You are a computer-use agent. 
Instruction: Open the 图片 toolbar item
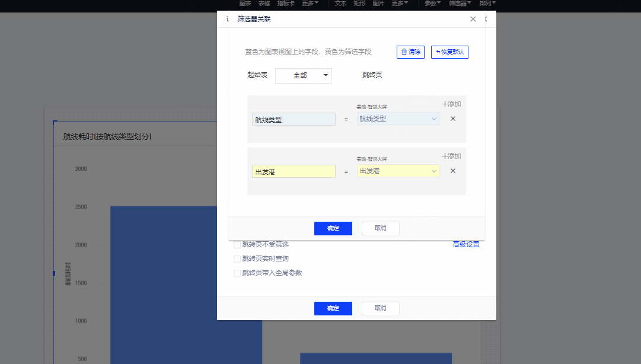pyautogui.click(x=378, y=4)
